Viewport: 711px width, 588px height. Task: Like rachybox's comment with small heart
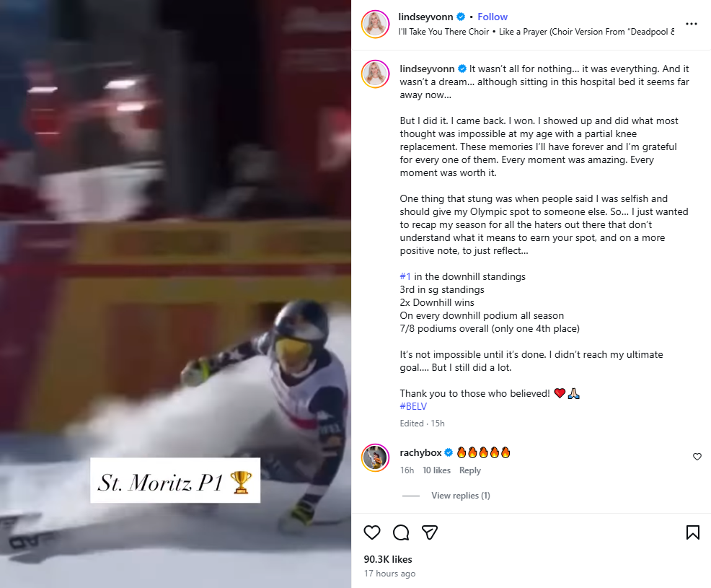tap(697, 457)
